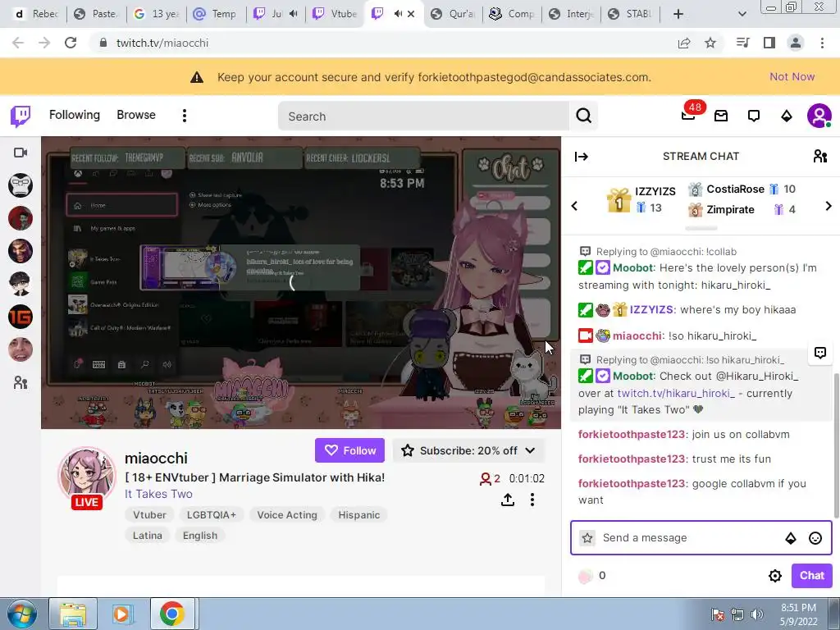Open Whispers speech bubble icon

(754, 116)
